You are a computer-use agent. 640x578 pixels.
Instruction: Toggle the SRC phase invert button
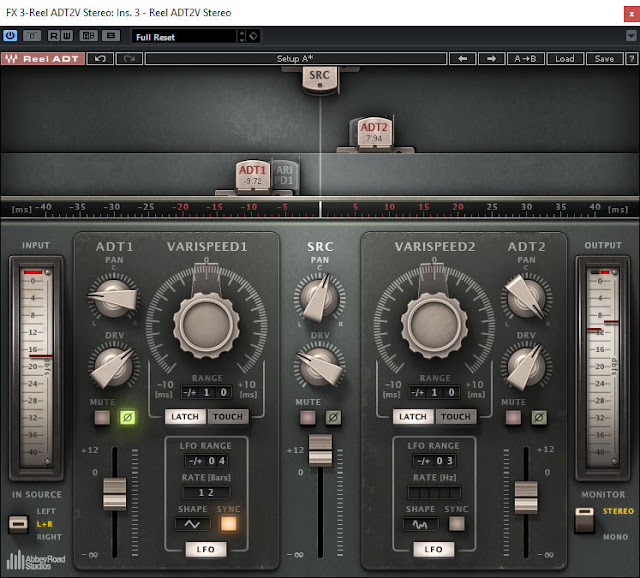pyautogui.click(x=333, y=418)
